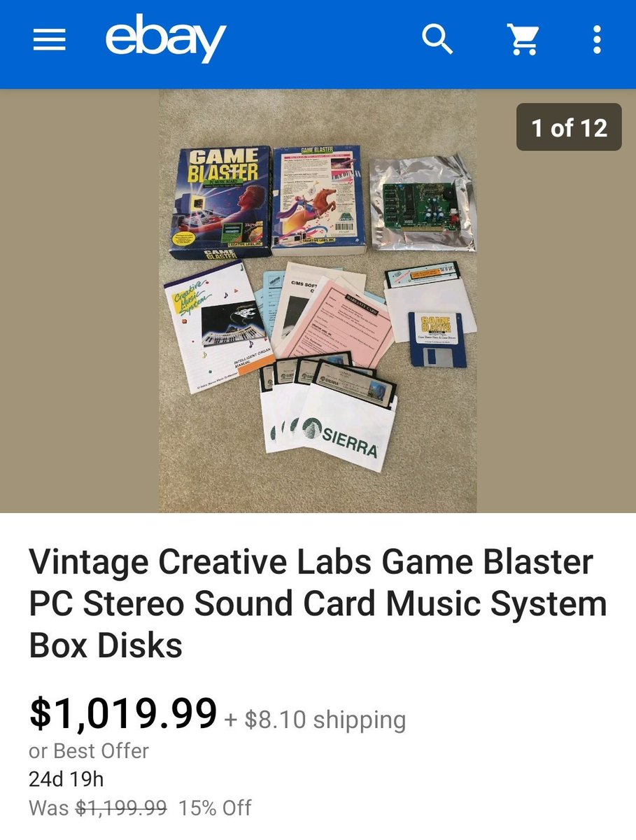Tap the "15% Off" discount label
This screenshot has width=636, height=840.
(x=215, y=808)
